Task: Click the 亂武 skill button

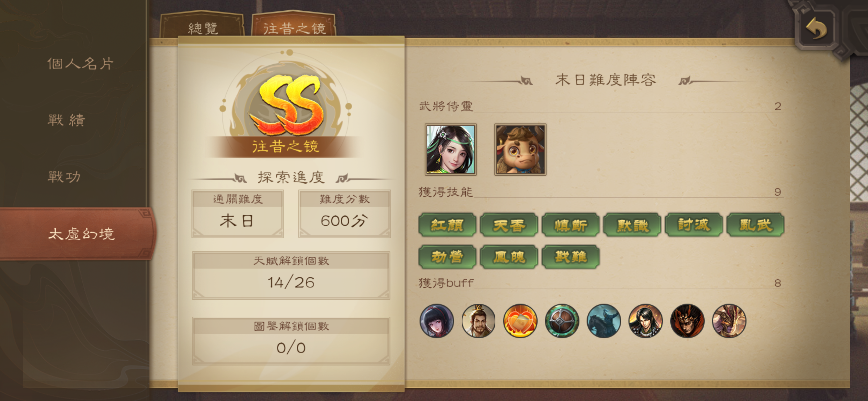Action: pos(755,225)
